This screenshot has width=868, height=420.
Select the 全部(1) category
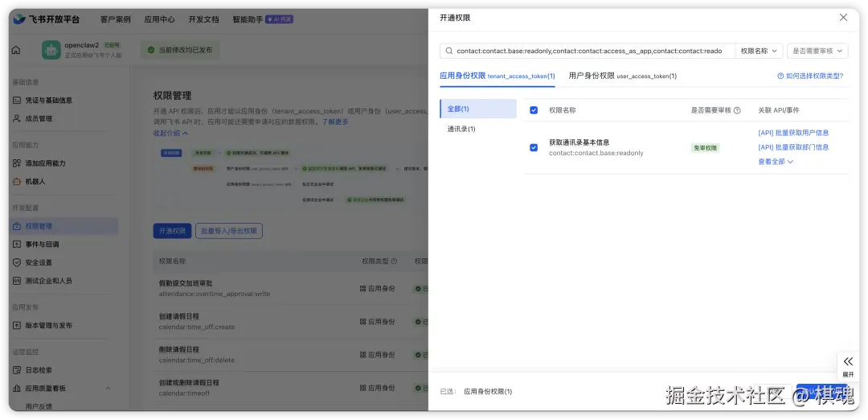tap(477, 109)
